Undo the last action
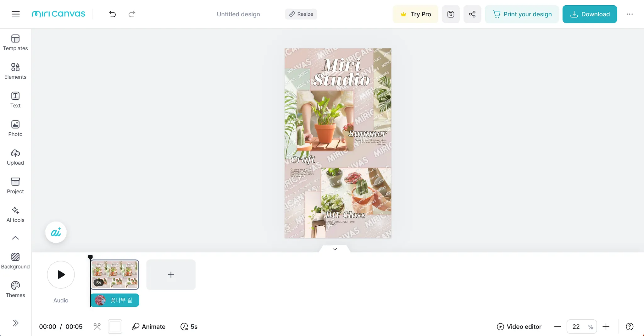Image resolution: width=644 pixels, height=336 pixels. 113,14
